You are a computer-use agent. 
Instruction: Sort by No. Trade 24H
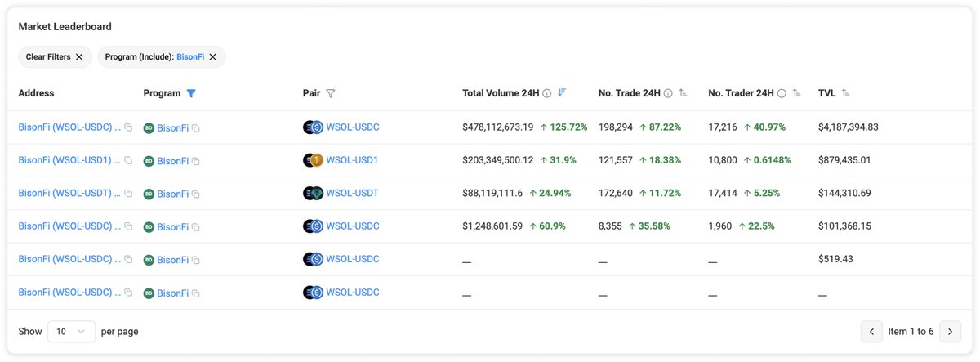pyautogui.click(x=683, y=93)
